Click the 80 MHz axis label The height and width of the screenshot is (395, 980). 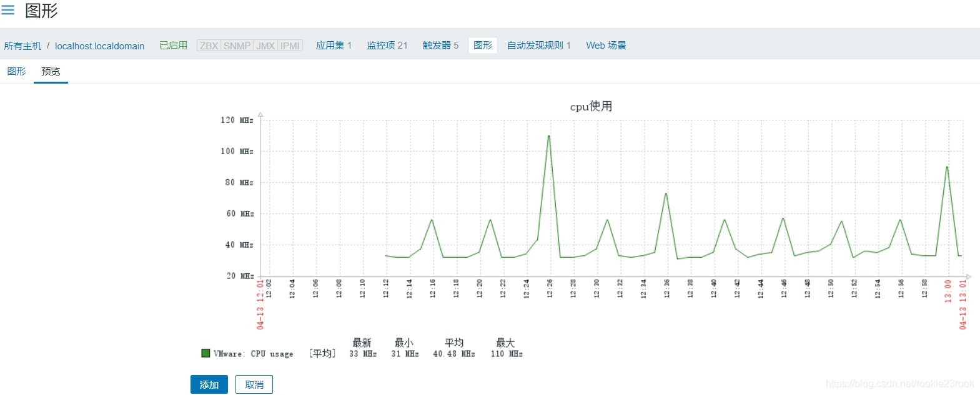(x=239, y=182)
